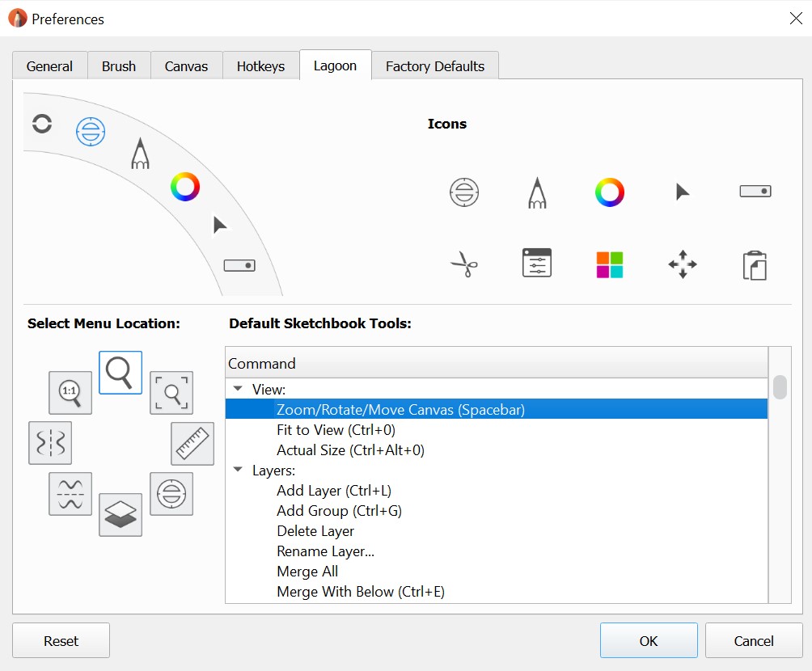The width and height of the screenshot is (812, 671).
Task: Select the symmetry menu location icon
Action: point(50,443)
